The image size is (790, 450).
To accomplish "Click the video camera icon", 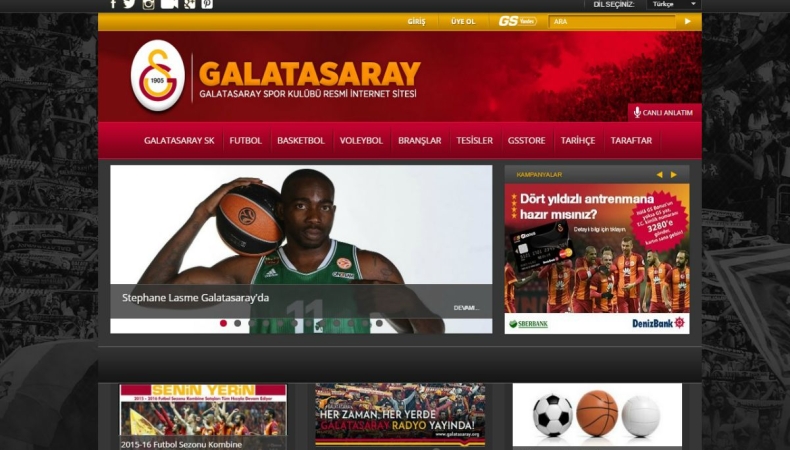I will click(169, 4).
